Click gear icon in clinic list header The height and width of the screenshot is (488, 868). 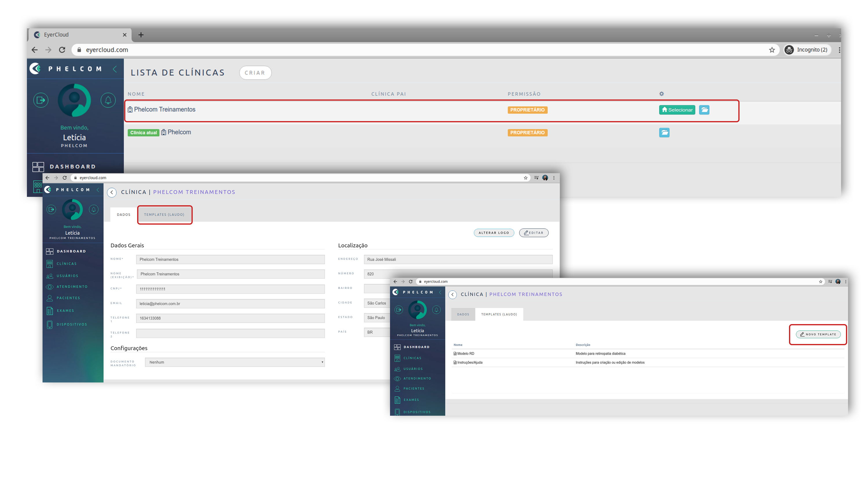661,94
